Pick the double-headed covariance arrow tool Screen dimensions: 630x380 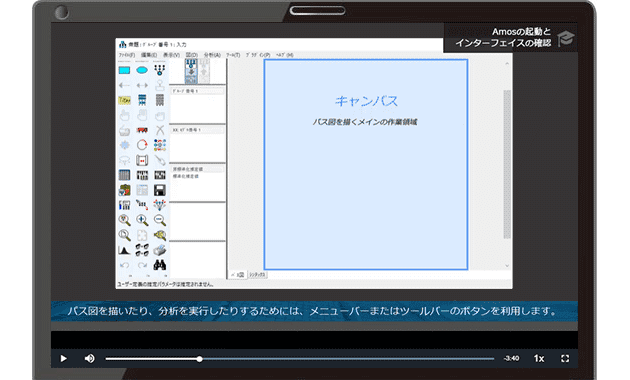tap(142, 85)
